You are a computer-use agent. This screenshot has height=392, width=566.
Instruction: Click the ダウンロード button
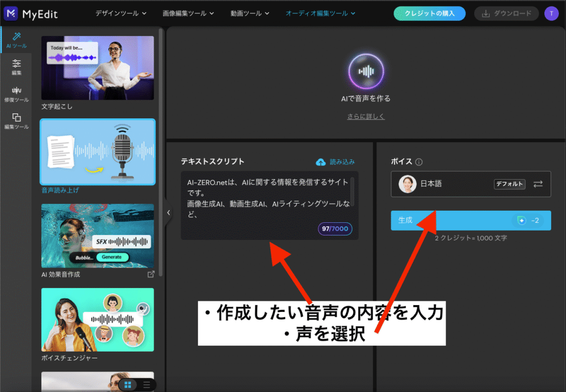[506, 13]
